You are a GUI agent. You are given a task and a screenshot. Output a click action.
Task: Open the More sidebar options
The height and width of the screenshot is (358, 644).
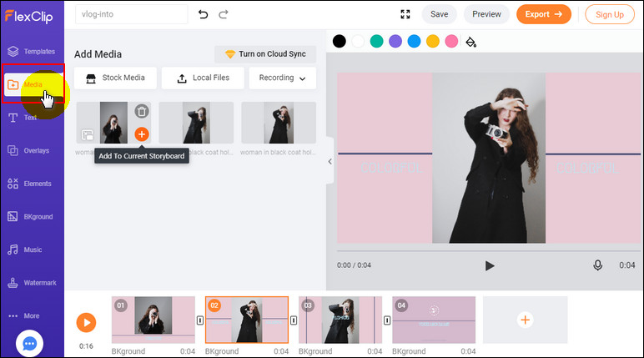24,315
